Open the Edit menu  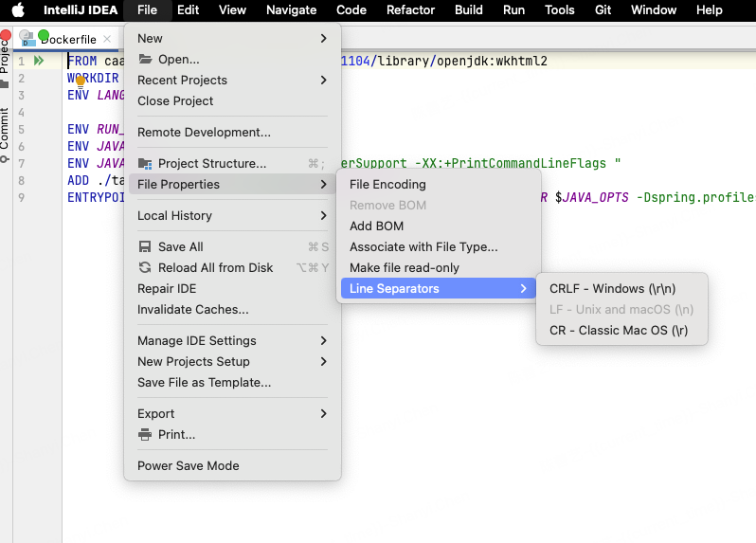[x=188, y=9]
